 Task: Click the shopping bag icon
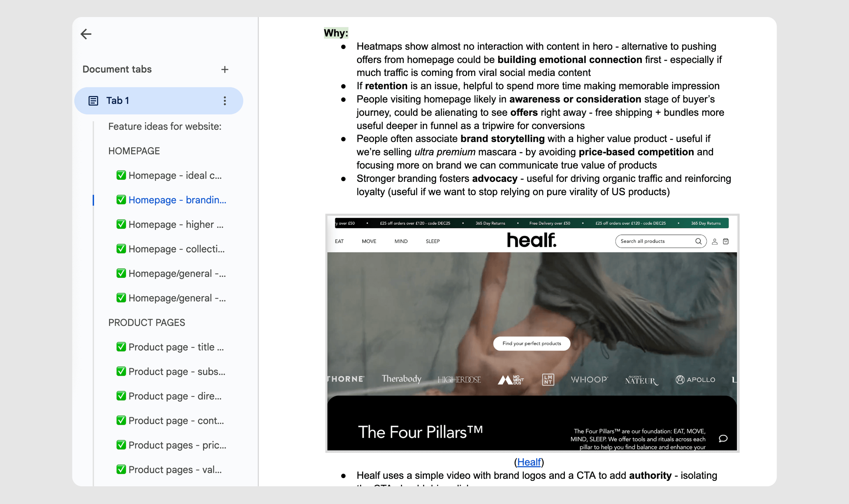tap(726, 241)
